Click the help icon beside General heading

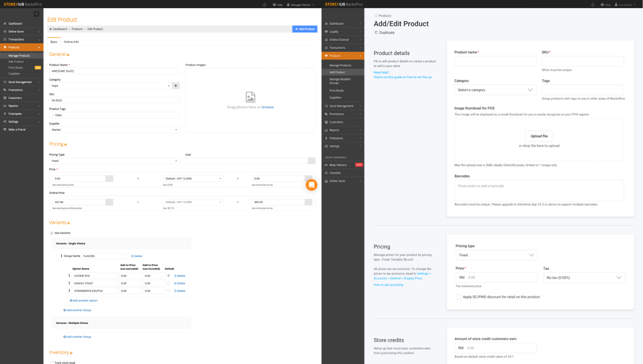[x=68, y=55]
